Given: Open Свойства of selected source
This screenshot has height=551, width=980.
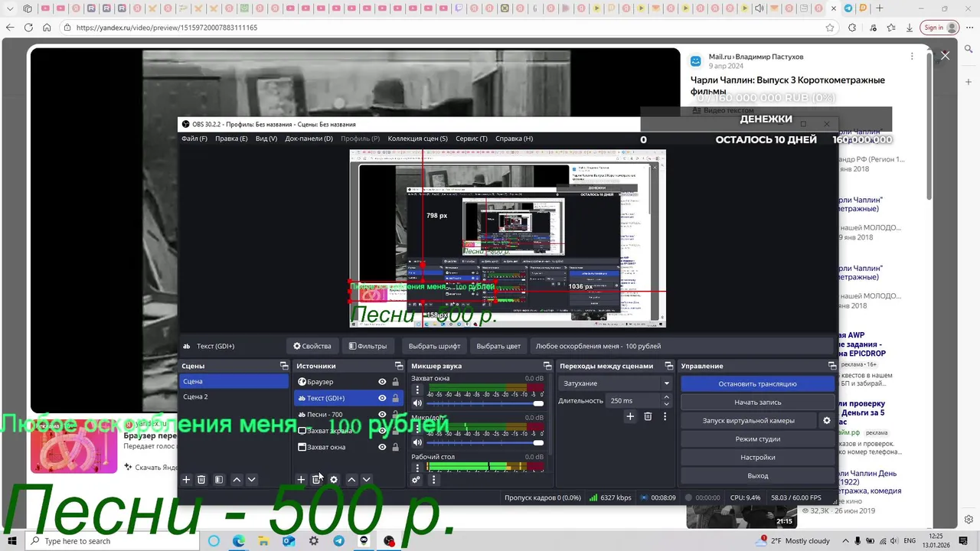Looking at the screenshot, I should (312, 346).
